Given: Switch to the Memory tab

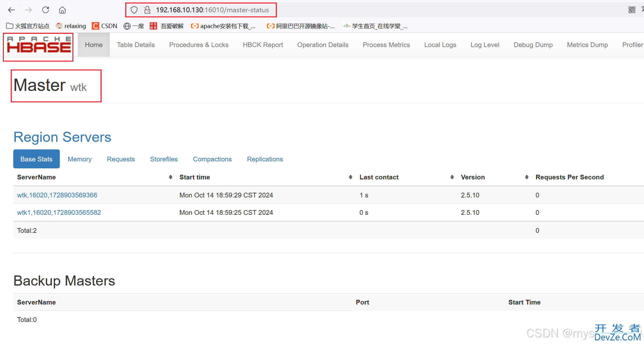Looking at the screenshot, I should coord(80,159).
